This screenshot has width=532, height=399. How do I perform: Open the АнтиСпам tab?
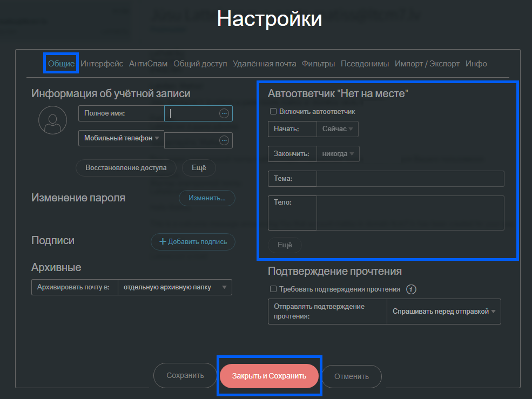click(148, 64)
